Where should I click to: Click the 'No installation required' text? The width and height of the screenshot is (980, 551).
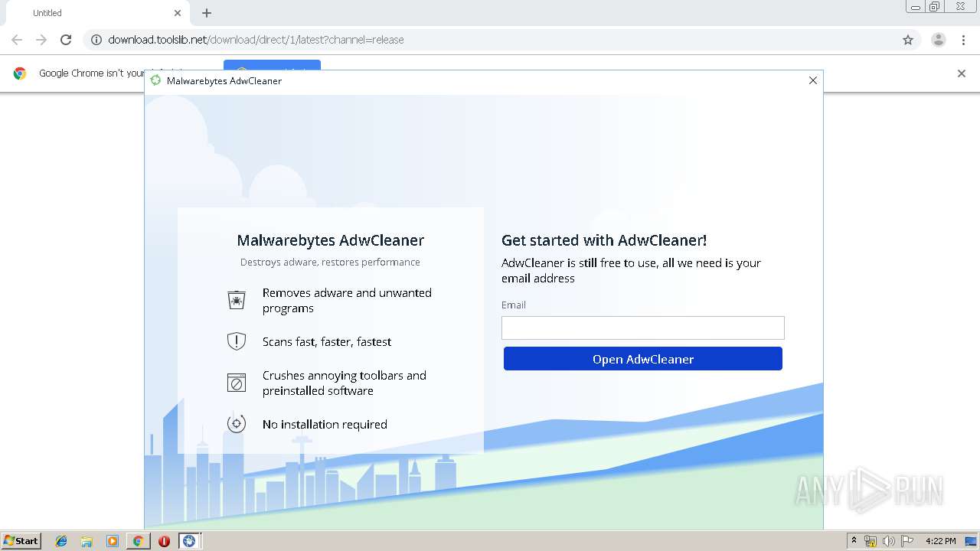pyautogui.click(x=325, y=424)
